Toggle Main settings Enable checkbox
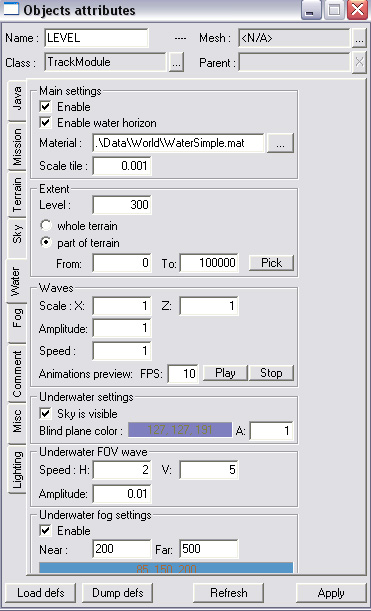This screenshot has height=611, width=371. point(46,106)
